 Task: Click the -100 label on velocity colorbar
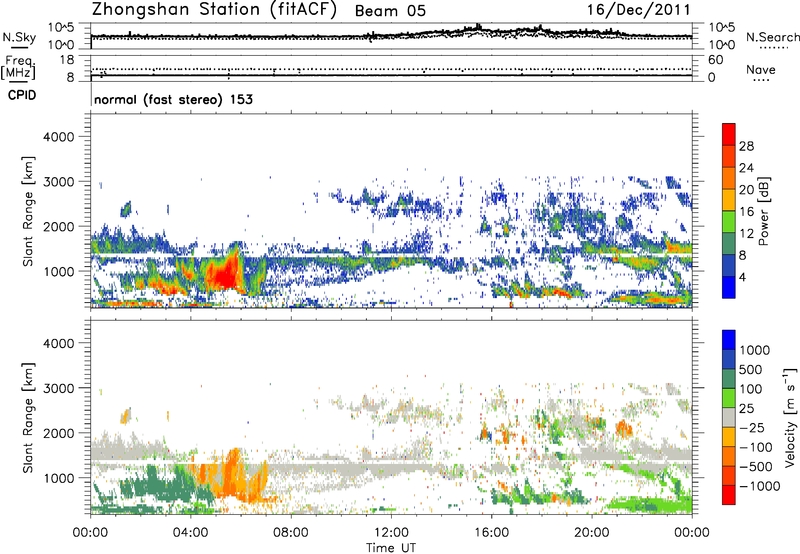756,447
